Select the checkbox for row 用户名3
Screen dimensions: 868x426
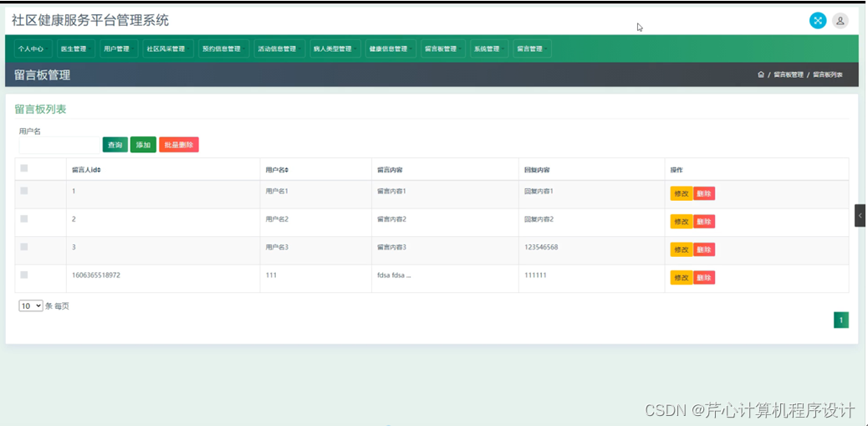pyautogui.click(x=23, y=247)
